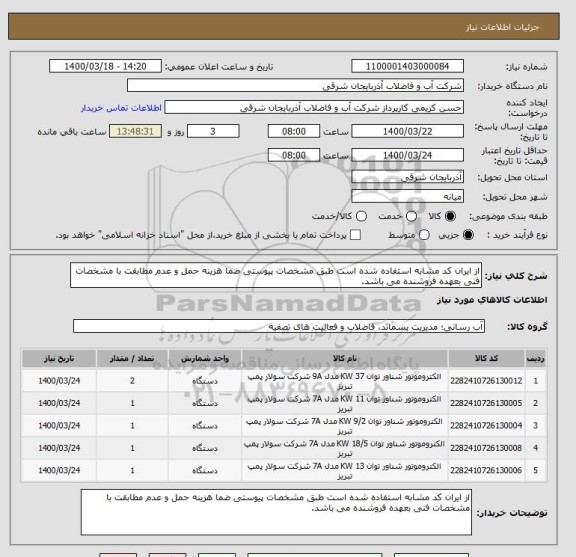576x557 pixels.
Task: Click the جزئیات اطلاعات نیاز page header
Action: click(502, 28)
